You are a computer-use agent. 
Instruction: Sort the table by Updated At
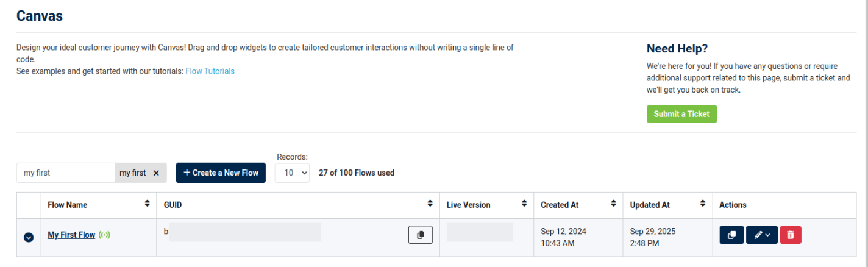pyautogui.click(x=702, y=204)
